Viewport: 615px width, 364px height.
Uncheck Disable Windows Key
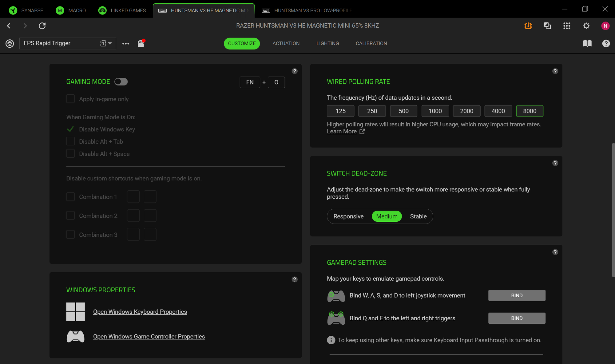point(70,129)
